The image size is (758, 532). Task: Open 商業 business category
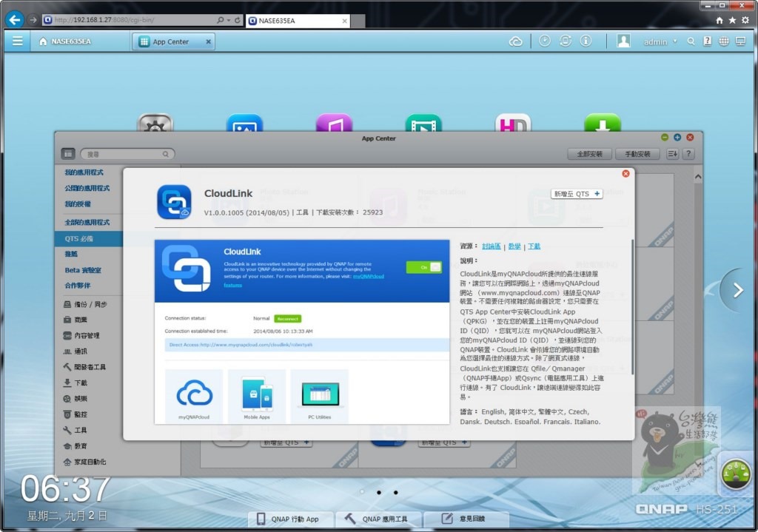pyautogui.click(x=76, y=320)
